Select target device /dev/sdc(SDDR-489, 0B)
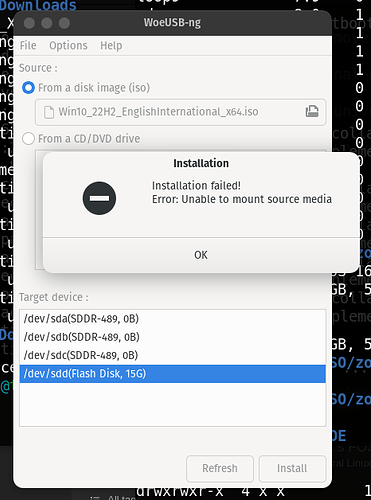The width and height of the screenshot is (371, 500). (173, 355)
